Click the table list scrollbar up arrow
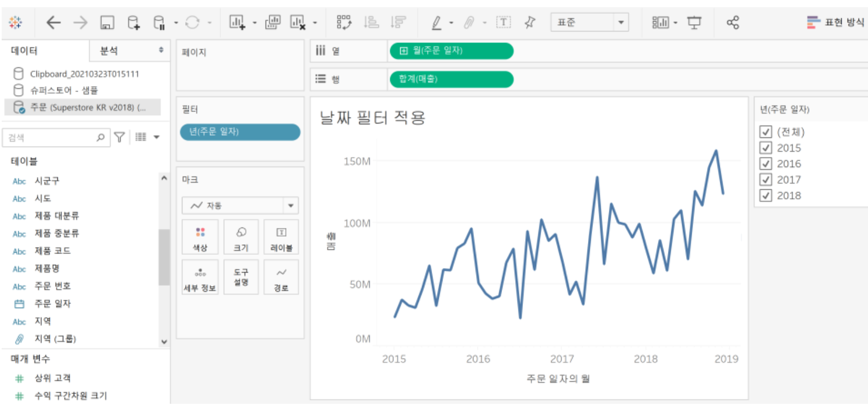This screenshot has width=868, height=406. click(164, 178)
